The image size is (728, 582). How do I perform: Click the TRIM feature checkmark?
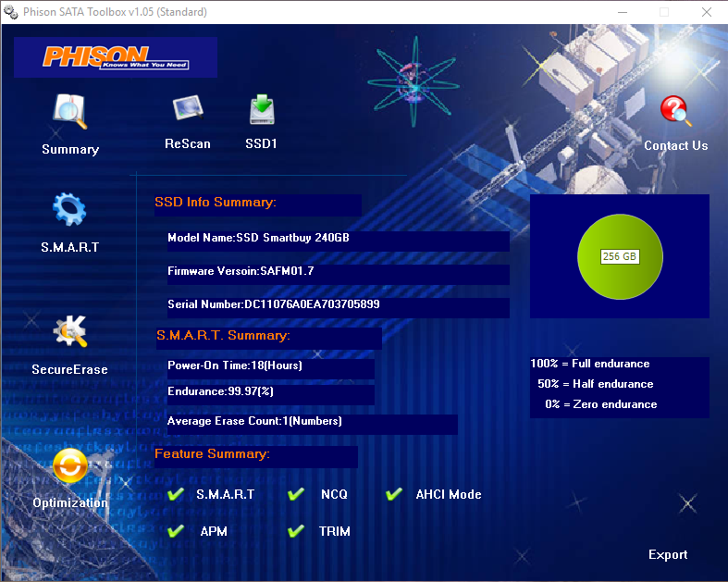(x=296, y=531)
